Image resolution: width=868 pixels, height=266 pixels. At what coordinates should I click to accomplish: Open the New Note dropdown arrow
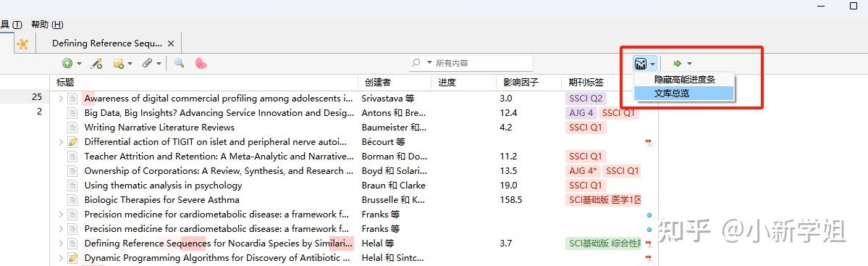coord(130,64)
